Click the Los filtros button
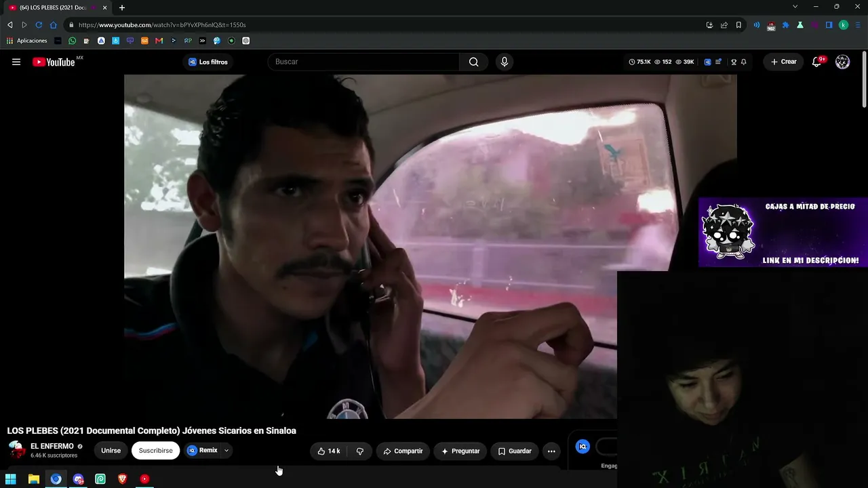 click(x=208, y=62)
